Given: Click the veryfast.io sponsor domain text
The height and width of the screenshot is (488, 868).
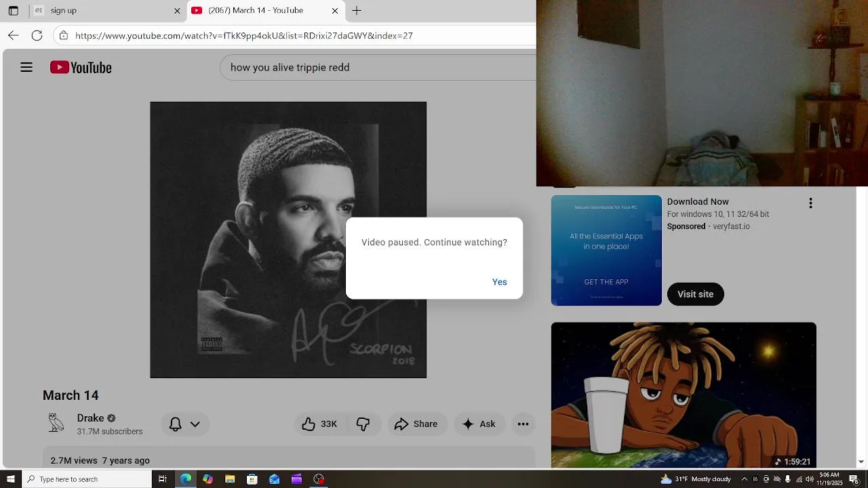Looking at the screenshot, I should 731,226.
